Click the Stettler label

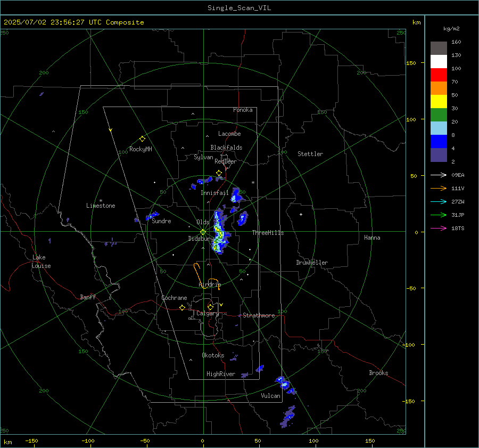tap(310, 154)
